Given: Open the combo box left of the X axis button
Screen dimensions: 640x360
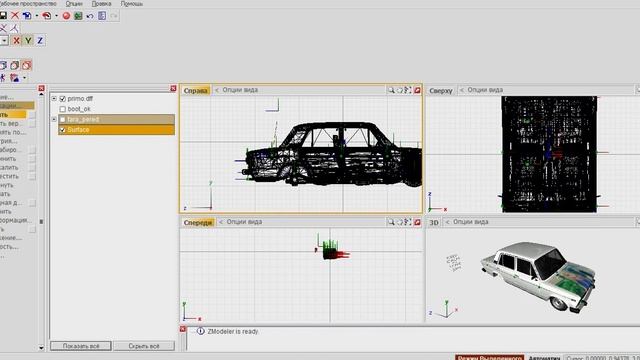Looking at the screenshot, I should coord(4,40).
